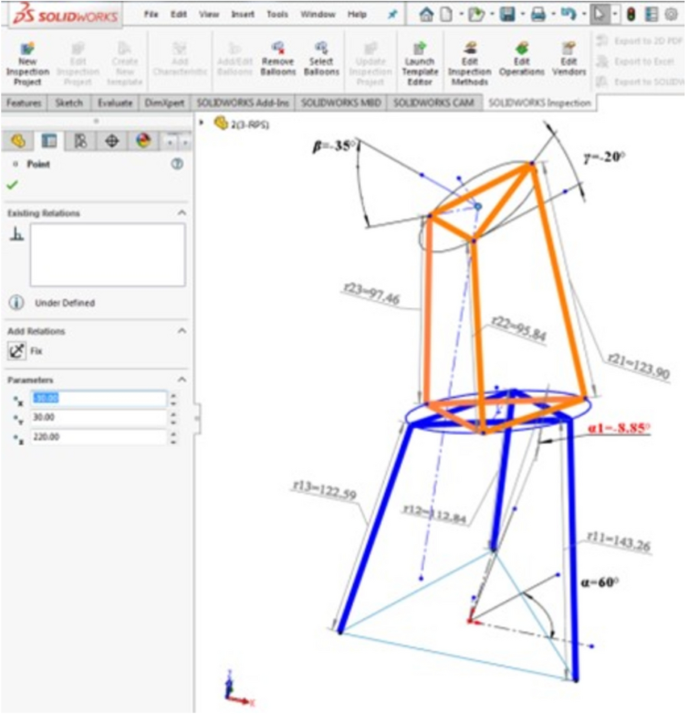
Task: Click the New Inspection Project icon
Action: [27, 64]
